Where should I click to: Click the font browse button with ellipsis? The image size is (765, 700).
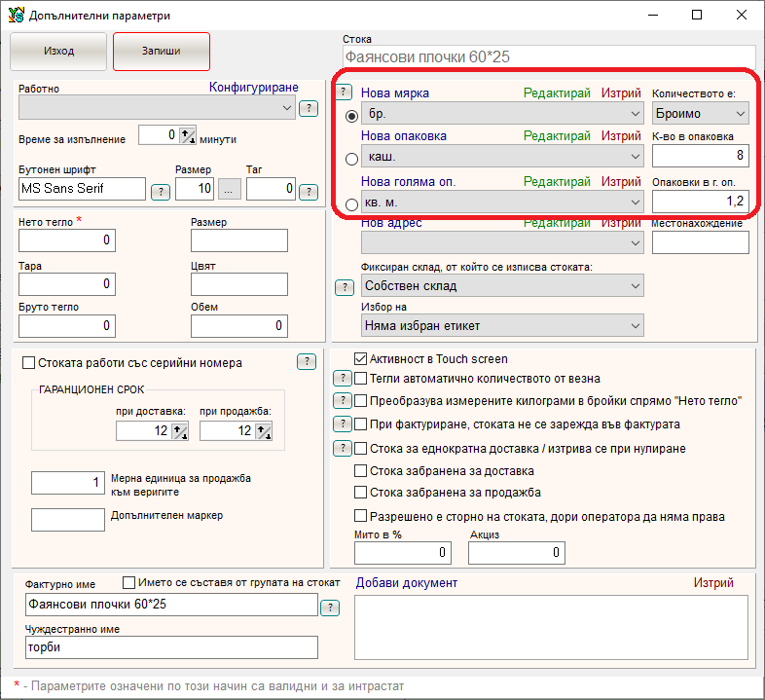[x=229, y=190]
